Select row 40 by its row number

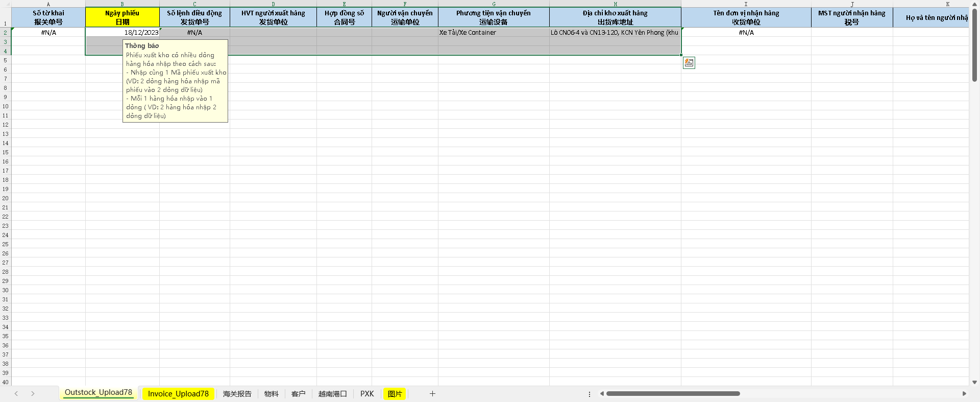point(6,382)
